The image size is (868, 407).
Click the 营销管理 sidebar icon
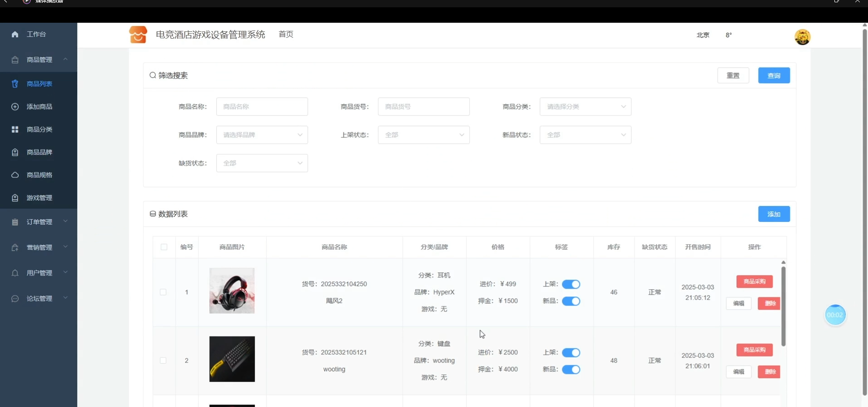(15, 247)
